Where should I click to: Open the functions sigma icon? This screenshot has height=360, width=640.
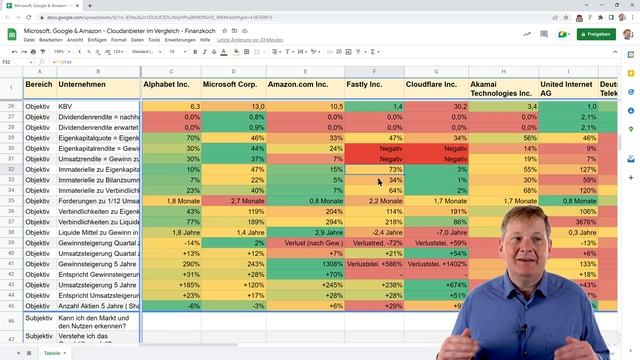pyautogui.click(x=373, y=52)
